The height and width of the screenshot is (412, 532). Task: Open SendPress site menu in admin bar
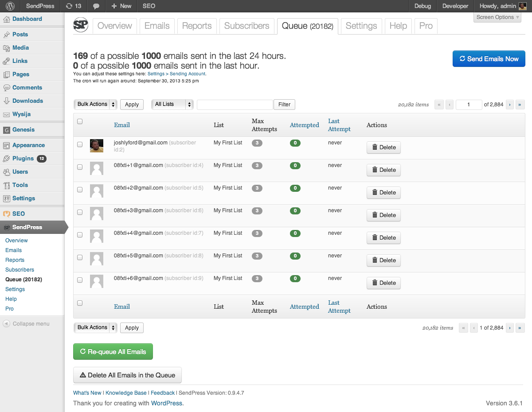(x=40, y=6)
